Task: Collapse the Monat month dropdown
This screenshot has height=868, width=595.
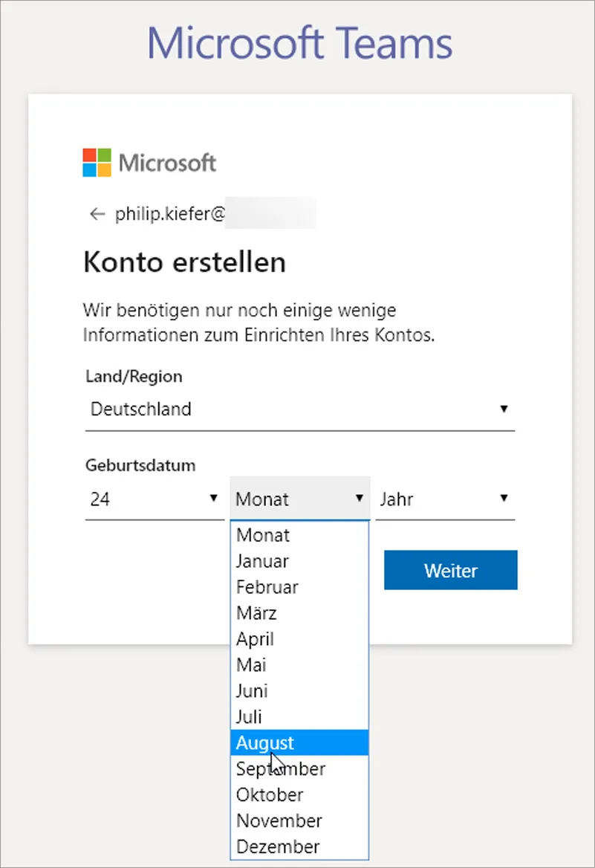Action: pos(299,499)
